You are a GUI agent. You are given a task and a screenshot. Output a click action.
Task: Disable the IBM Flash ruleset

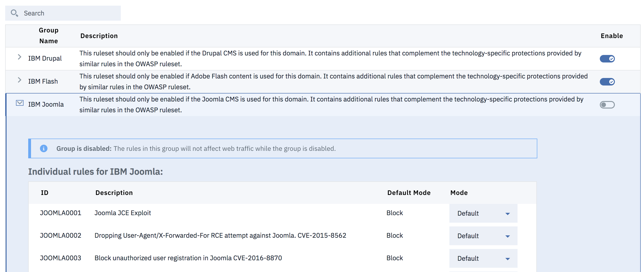click(x=607, y=82)
